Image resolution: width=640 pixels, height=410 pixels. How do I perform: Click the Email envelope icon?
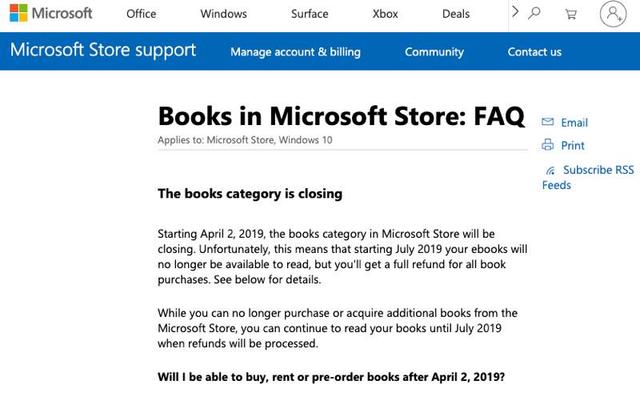coord(547,122)
